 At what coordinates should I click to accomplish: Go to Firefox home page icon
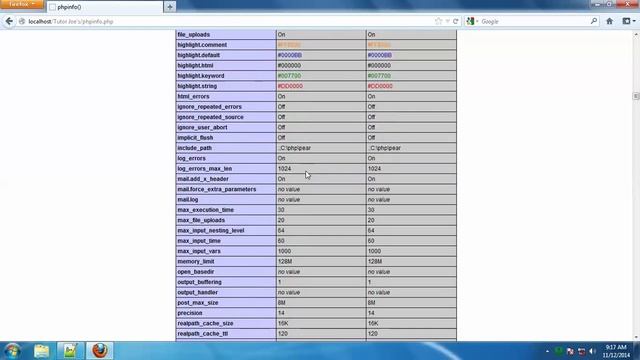click(609, 21)
